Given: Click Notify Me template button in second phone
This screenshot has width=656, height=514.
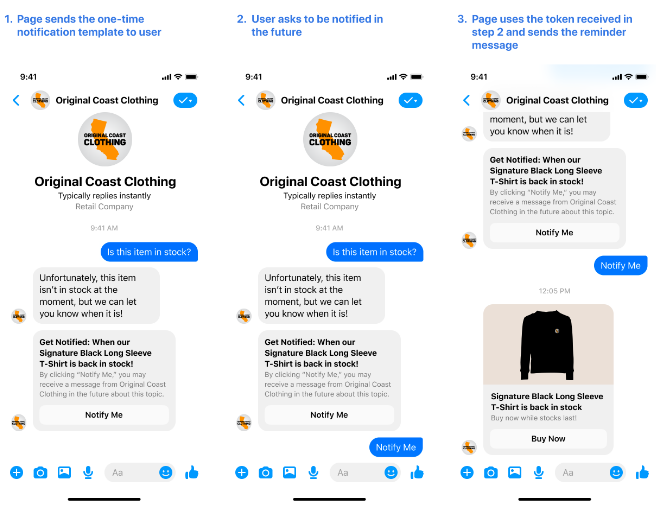Looking at the screenshot, I should pyautogui.click(x=329, y=415).
